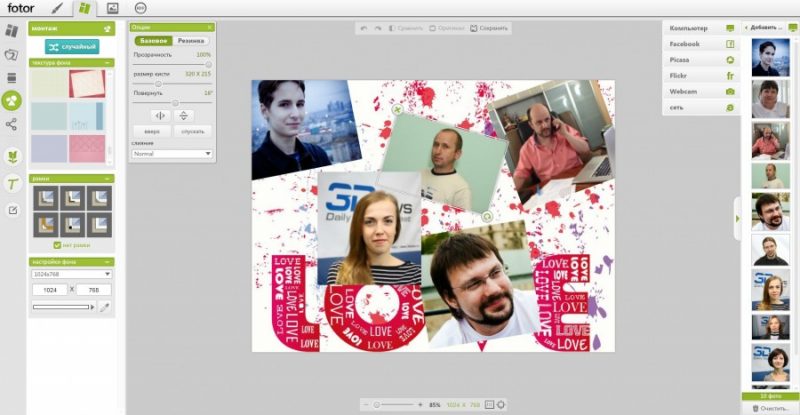
Task: Import photos from Webcam
Action: point(702,91)
